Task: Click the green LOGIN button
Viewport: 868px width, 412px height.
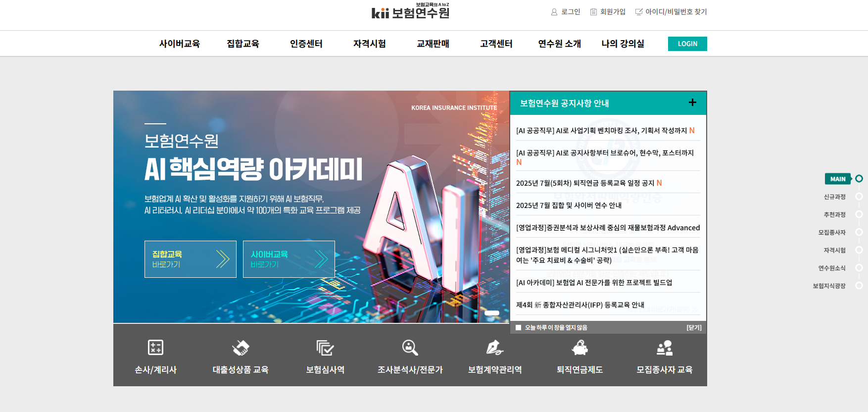Action: (687, 44)
